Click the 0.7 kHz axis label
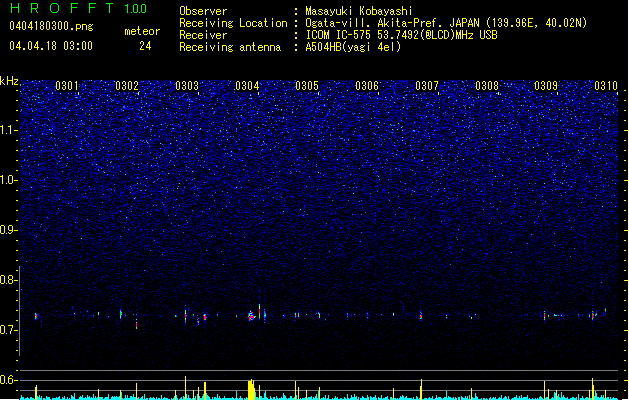 (9, 330)
